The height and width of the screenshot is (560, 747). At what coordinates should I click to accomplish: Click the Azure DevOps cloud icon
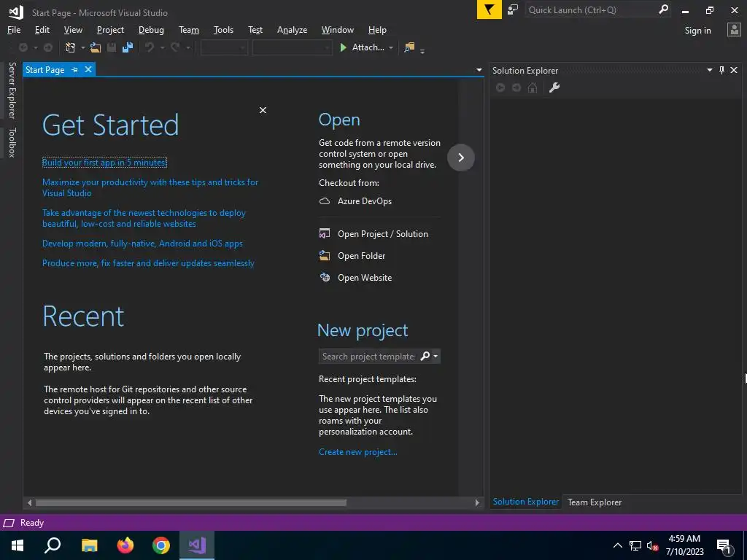(x=325, y=201)
